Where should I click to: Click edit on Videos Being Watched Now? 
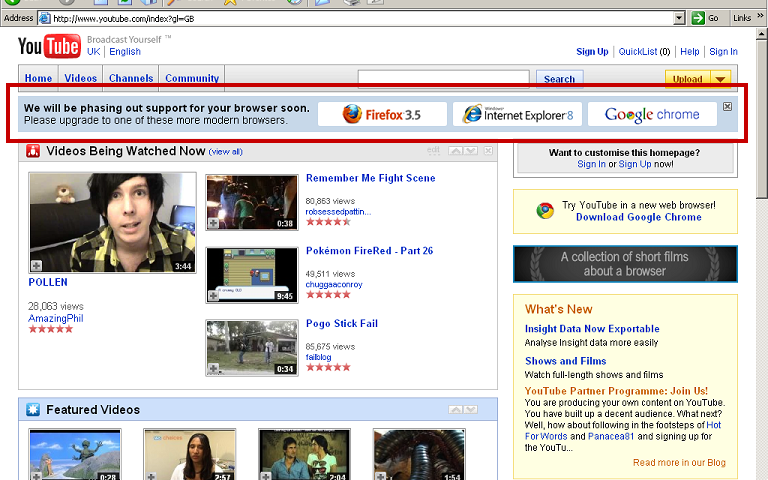(433, 150)
